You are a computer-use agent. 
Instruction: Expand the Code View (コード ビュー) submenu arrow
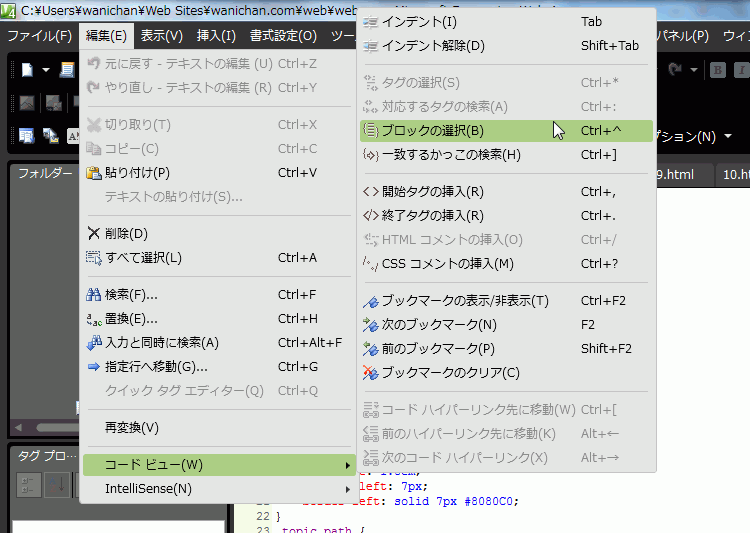(348, 466)
